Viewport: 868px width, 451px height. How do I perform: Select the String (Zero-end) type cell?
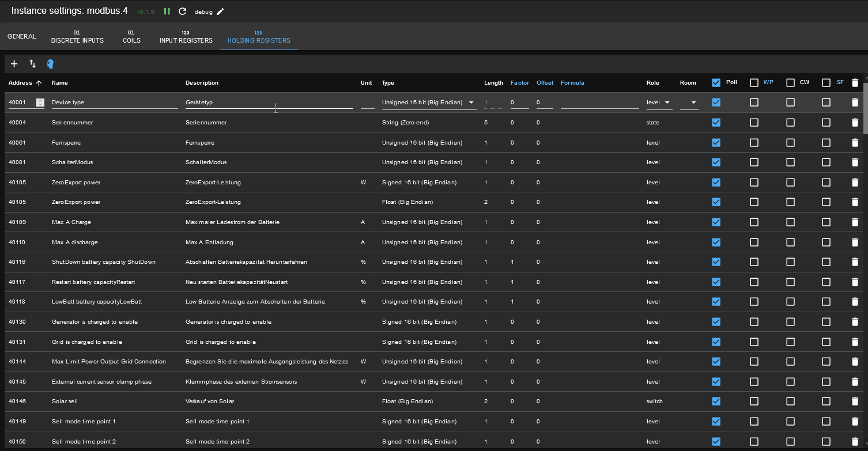click(x=405, y=123)
